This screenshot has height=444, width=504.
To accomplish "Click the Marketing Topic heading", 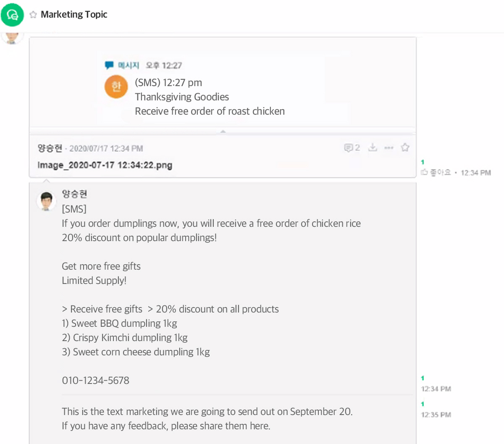I will 74,15.
